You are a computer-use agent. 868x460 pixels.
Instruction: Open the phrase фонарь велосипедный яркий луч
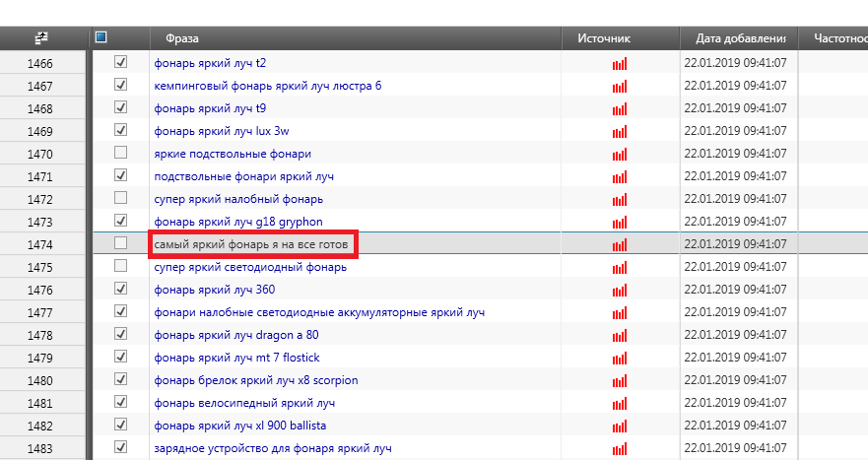click(x=244, y=403)
